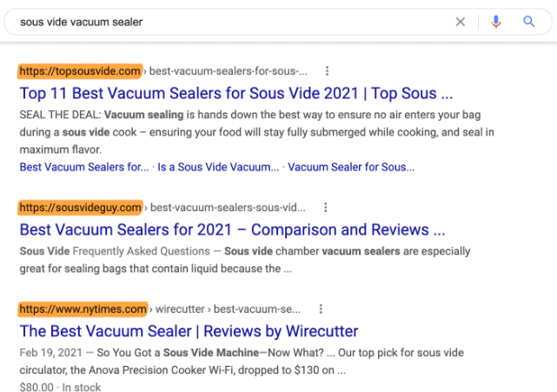Click the best-vacuum-se... breadcrumb on nytimes result
Image resolution: width=557 pixels, height=392 pixels.
coord(257,309)
